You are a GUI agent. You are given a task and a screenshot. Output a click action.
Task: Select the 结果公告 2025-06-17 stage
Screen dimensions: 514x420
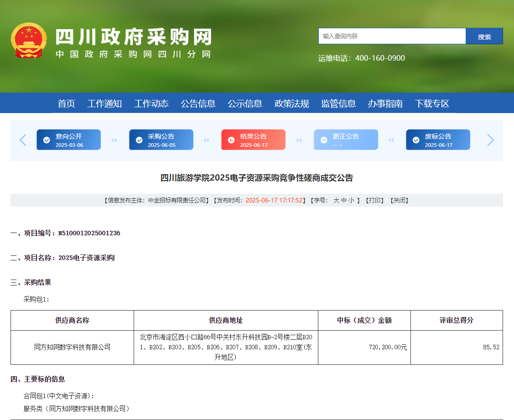pyautogui.click(x=254, y=140)
